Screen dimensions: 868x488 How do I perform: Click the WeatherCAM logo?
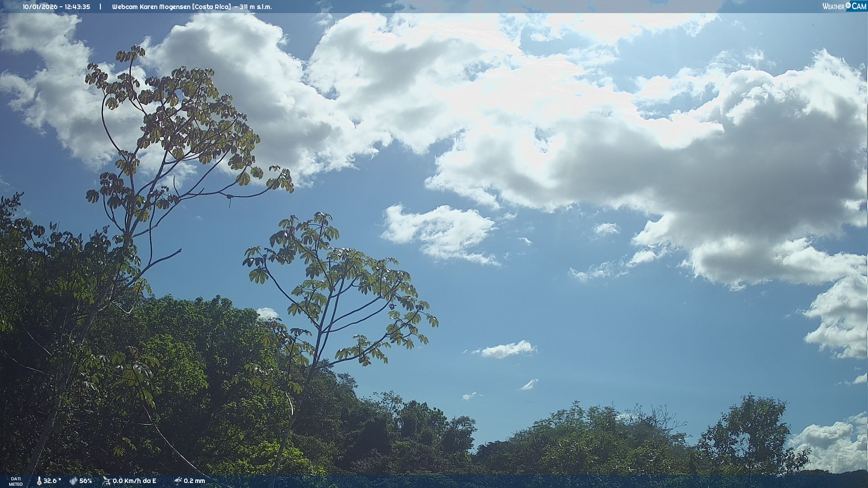(x=844, y=6)
